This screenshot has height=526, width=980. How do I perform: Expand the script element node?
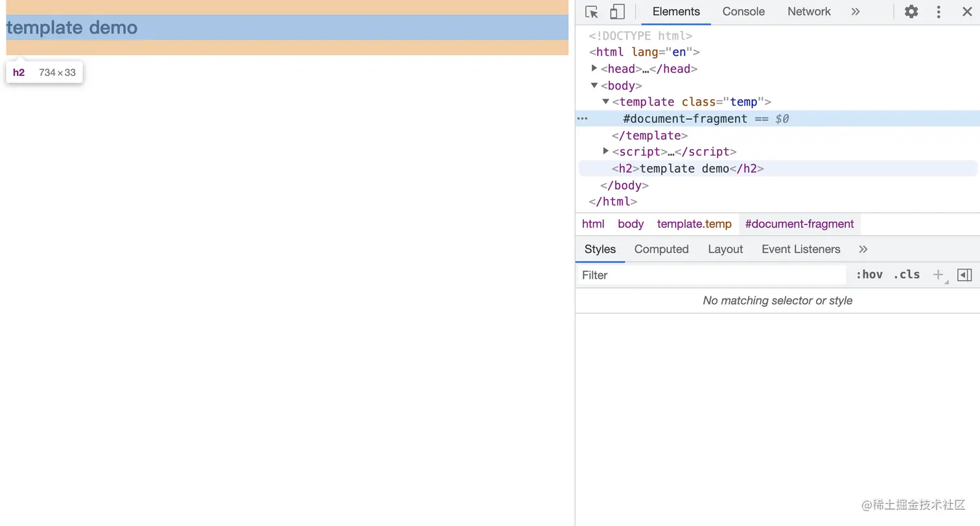(606, 151)
